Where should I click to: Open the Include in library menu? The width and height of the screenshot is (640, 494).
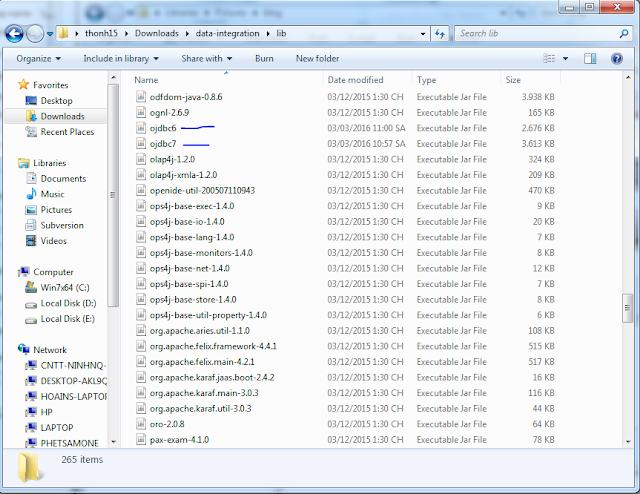coord(121,59)
